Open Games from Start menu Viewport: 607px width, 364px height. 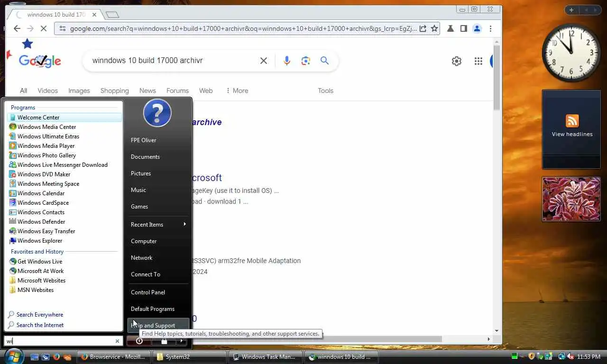158,206
